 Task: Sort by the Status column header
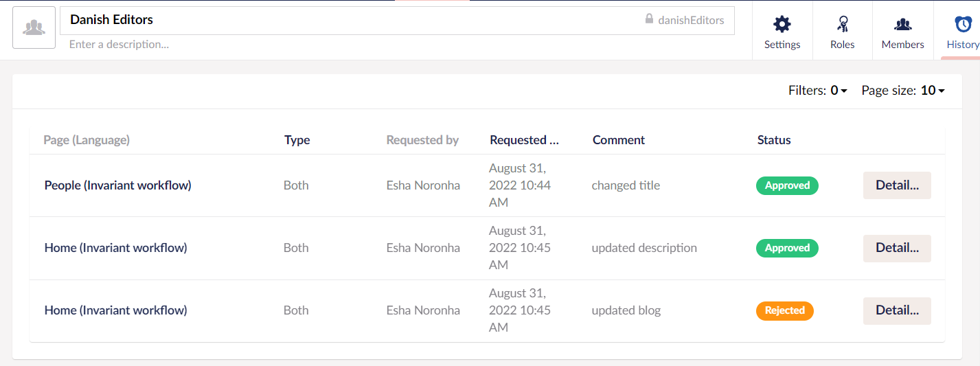point(774,140)
